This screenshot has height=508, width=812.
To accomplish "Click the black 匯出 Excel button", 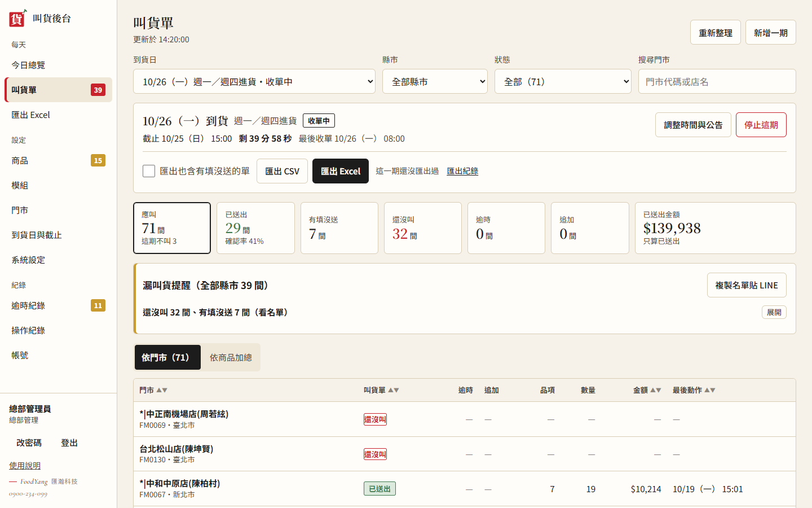I will (341, 171).
